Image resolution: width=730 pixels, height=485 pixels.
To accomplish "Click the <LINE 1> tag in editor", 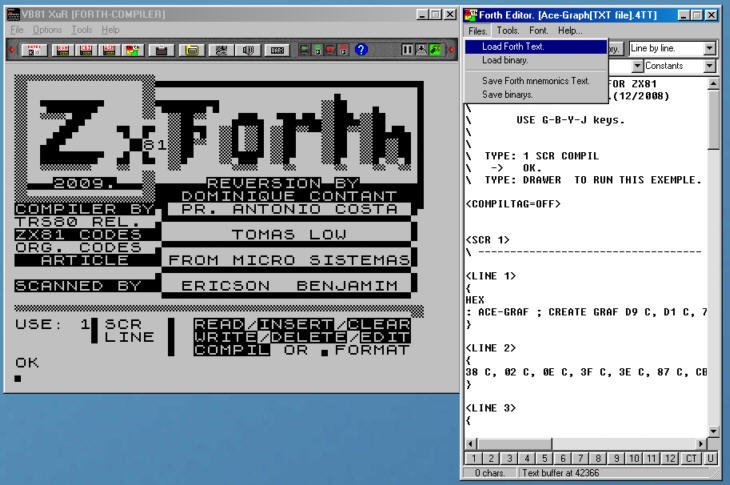I will [x=491, y=276].
